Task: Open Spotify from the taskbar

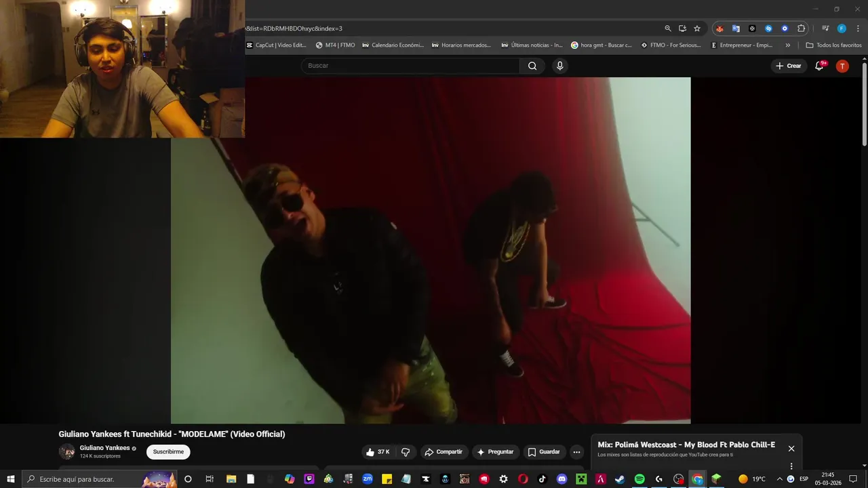Action: [639, 479]
